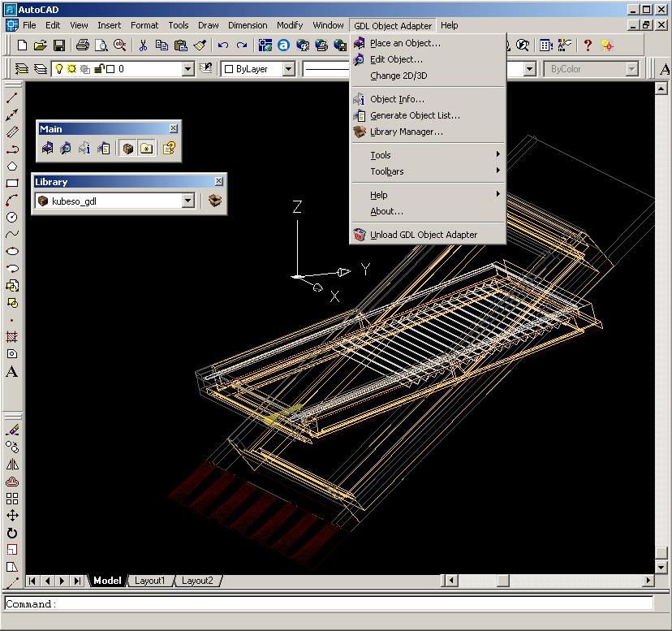This screenshot has height=631, width=672.
Task: Click the horizontal scrollbar thumb
Action: pyautogui.click(x=503, y=581)
